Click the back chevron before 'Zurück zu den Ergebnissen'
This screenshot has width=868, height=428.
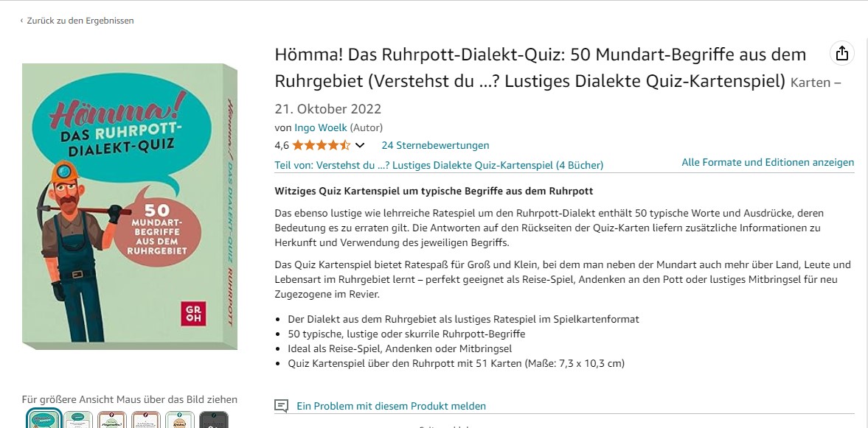pos(21,21)
